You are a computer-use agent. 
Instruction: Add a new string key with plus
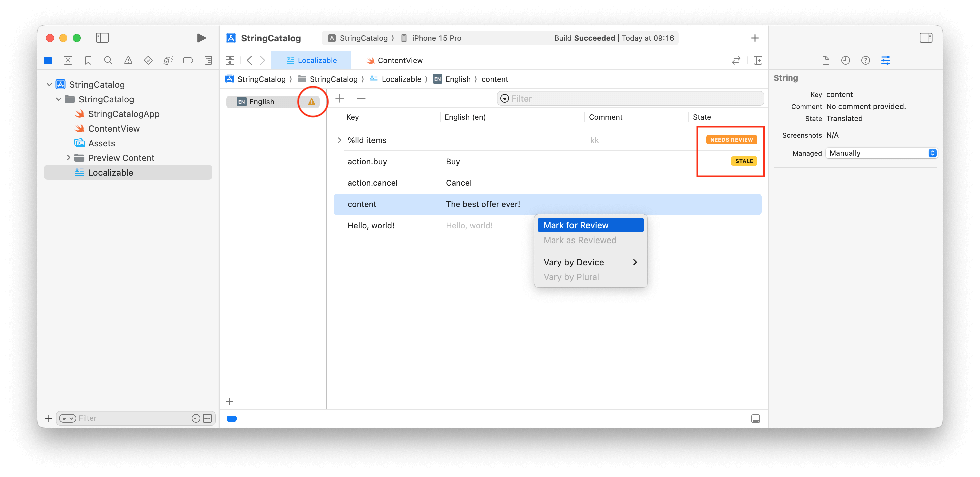point(340,98)
